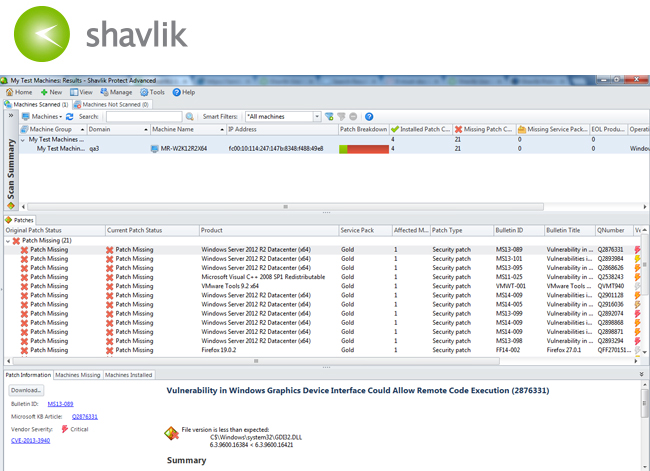Open the blue filter help icon
Image resolution: width=650 pixels, height=471 pixels.
pyautogui.click(x=369, y=117)
